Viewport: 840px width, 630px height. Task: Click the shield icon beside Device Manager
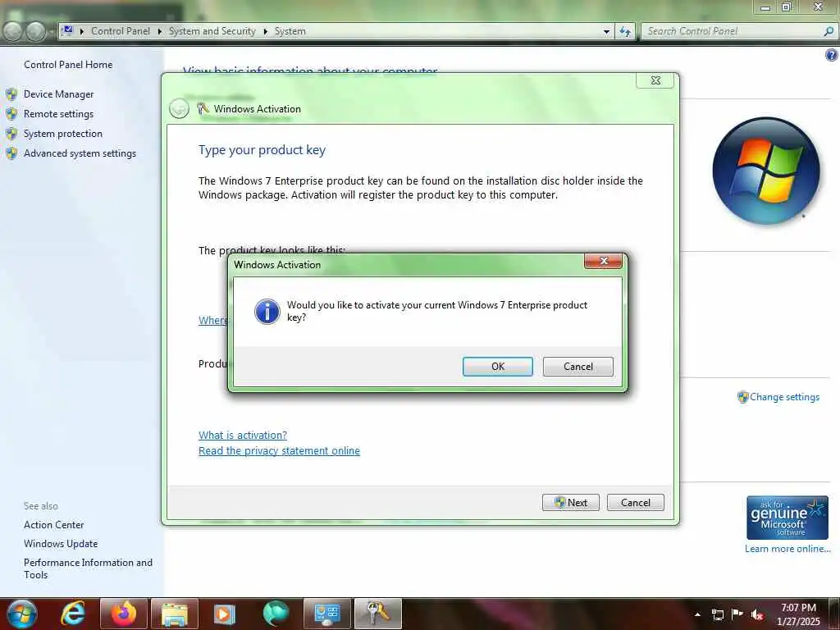click(11, 94)
